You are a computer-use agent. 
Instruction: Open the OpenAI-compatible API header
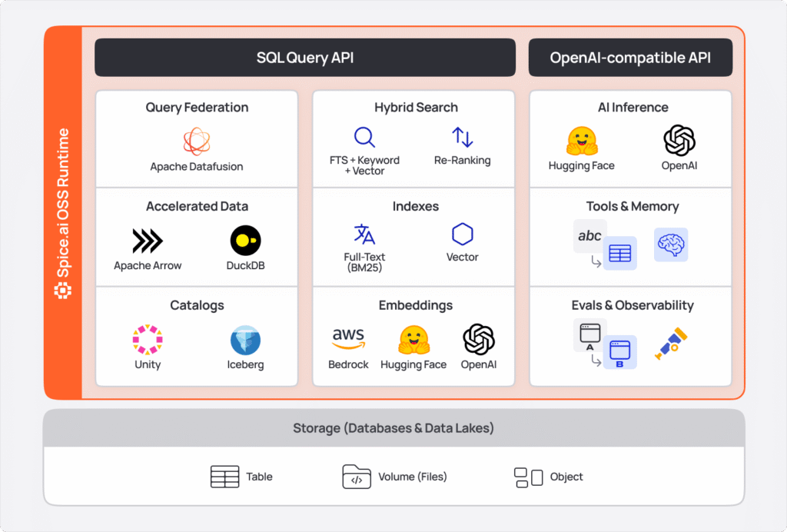pyautogui.click(x=630, y=58)
